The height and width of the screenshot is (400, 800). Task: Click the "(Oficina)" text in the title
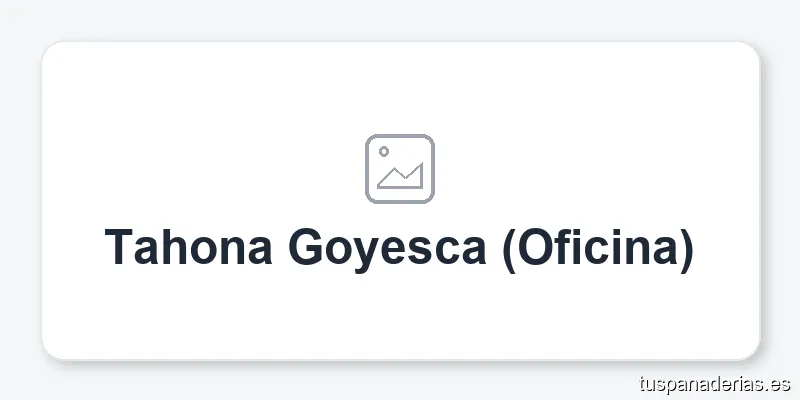[596, 247]
